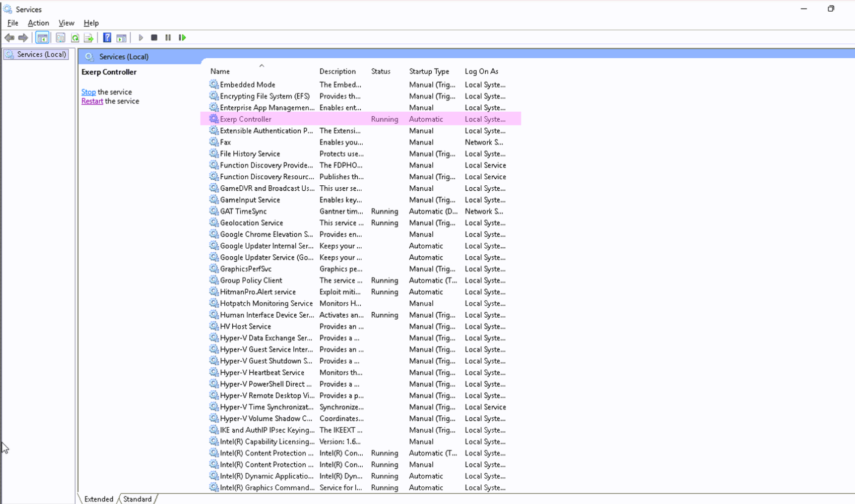Click the Stop Service toolbar button
855x504 pixels.
[x=154, y=38]
